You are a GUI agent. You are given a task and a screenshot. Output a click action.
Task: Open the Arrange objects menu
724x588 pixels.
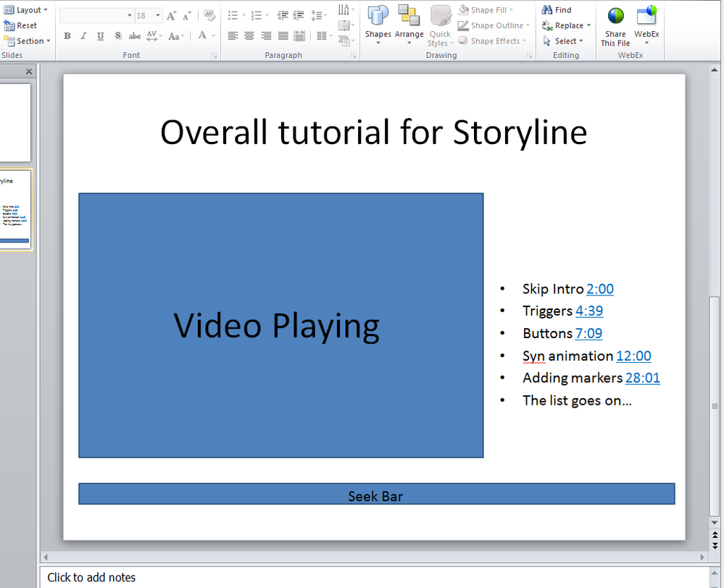click(409, 25)
